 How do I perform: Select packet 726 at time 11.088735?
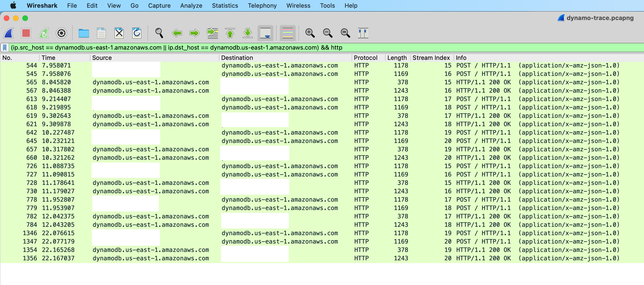322,166
